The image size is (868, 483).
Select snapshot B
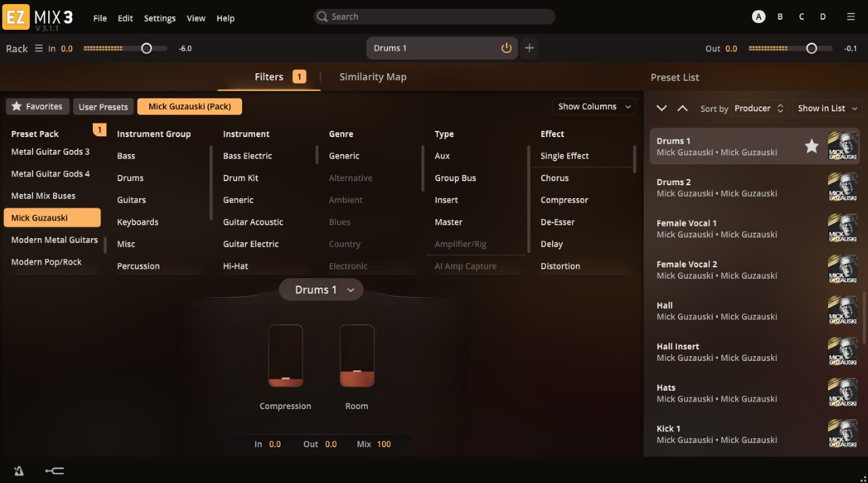click(780, 17)
